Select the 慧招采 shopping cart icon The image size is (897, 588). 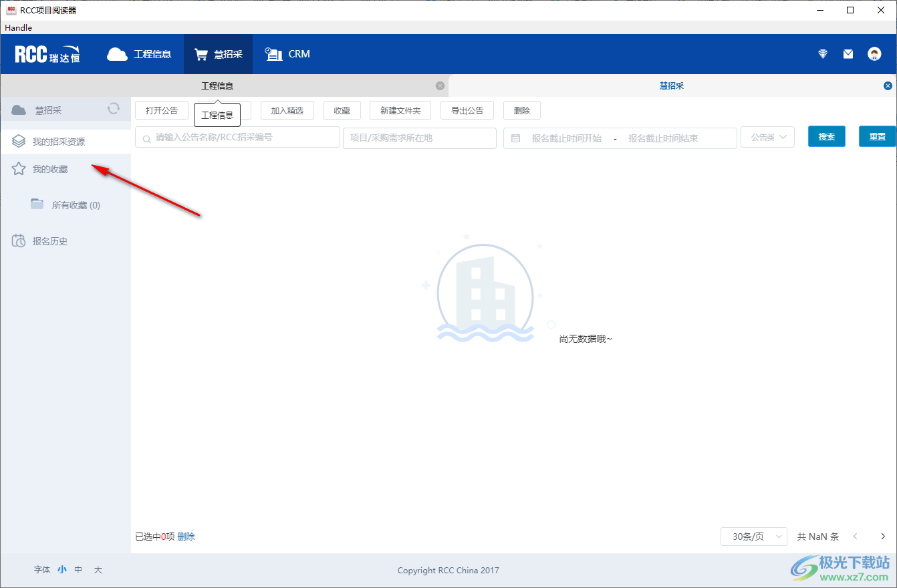[201, 54]
